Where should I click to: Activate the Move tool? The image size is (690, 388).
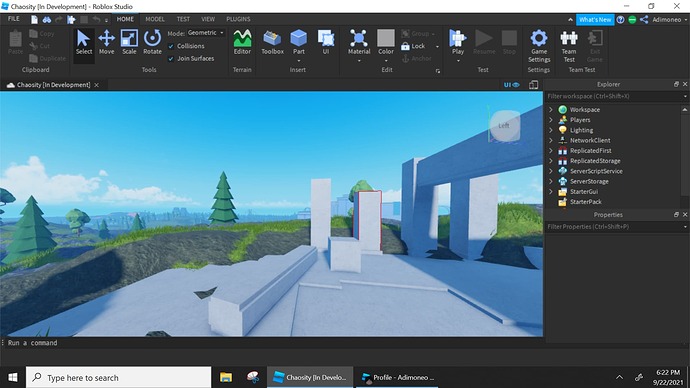coord(106,43)
